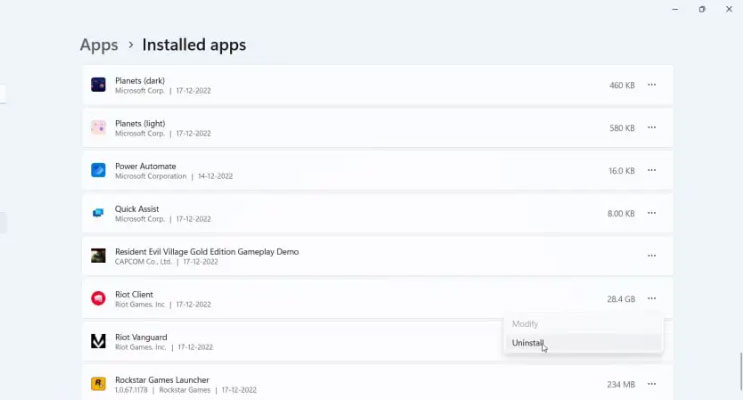The image size is (744, 400).
Task: Choose Uninstall from the context menu
Action: (583, 343)
